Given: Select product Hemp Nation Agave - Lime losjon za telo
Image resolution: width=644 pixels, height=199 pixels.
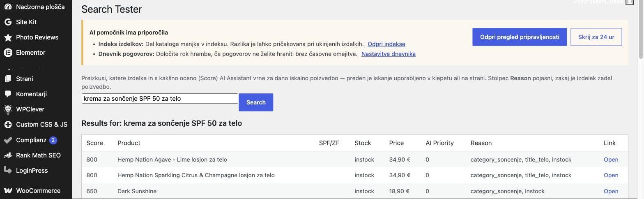Looking at the screenshot, I should (172, 160).
